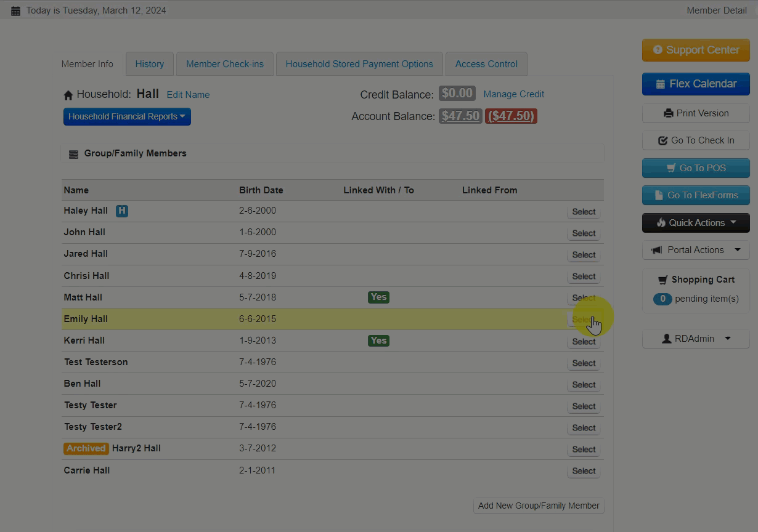758x532 pixels.
Task: Click the red ($47.50) account balance badge
Action: pos(511,116)
